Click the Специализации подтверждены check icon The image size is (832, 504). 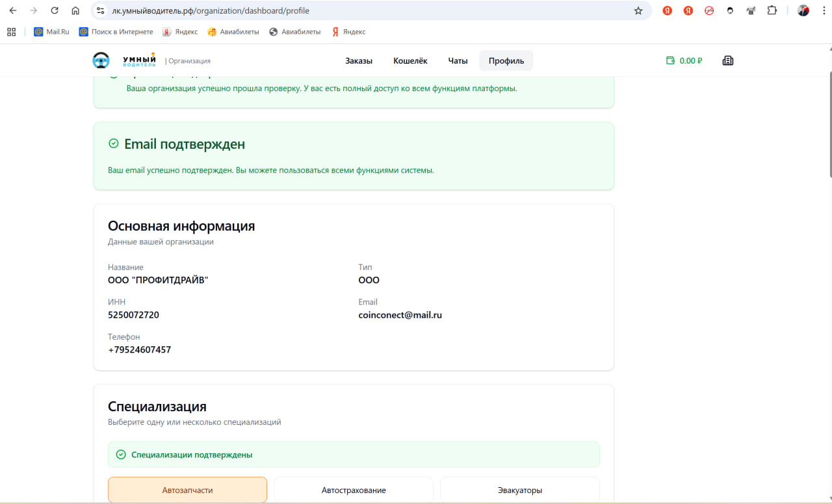tap(121, 455)
